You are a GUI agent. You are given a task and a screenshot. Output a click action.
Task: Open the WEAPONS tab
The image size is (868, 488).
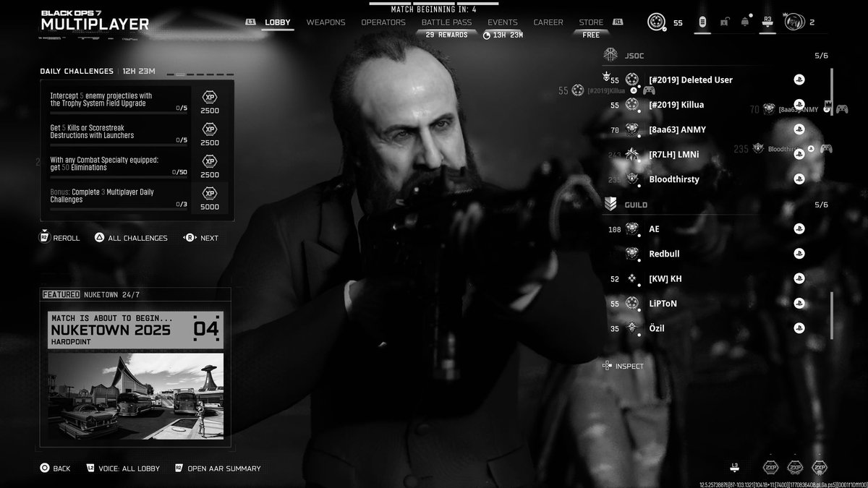tap(325, 22)
